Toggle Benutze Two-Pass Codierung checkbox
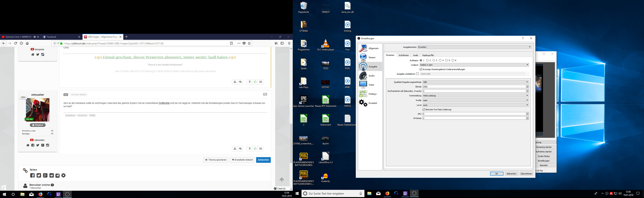 coord(424,109)
